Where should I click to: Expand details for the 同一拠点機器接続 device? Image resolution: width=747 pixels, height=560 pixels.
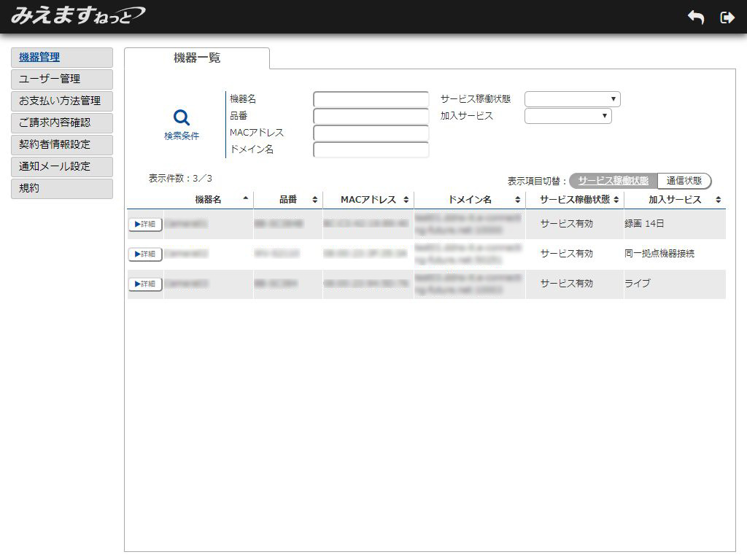145,254
